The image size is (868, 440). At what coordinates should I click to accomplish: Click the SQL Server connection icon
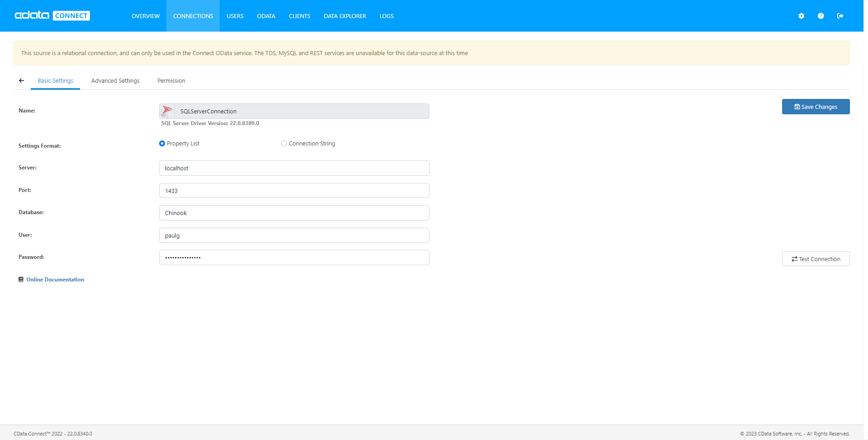pos(167,111)
